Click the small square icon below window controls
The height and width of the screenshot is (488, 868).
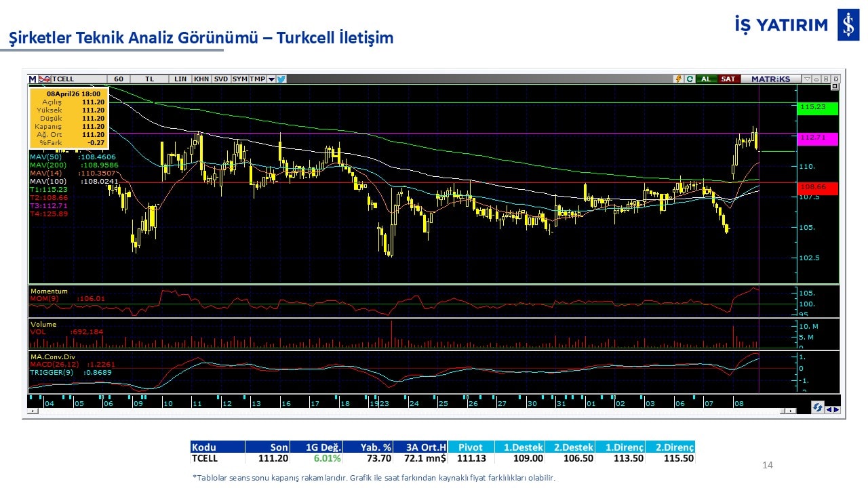point(835,87)
